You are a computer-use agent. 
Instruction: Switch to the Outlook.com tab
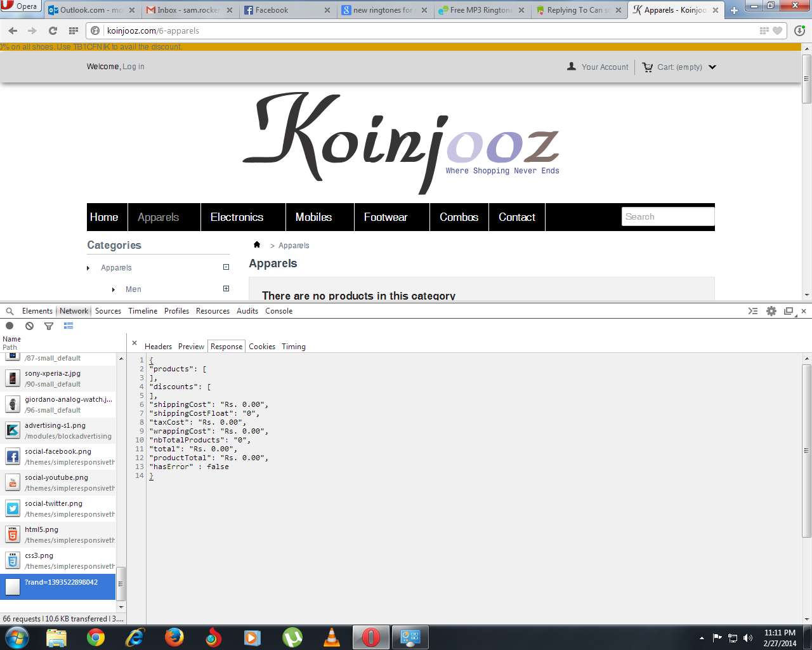tap(91, 10)
